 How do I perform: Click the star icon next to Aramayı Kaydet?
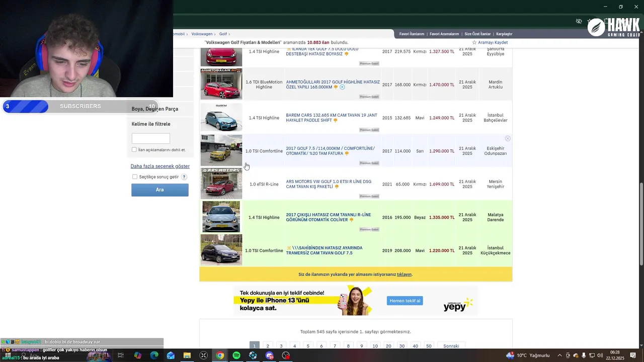coord(474,43)
